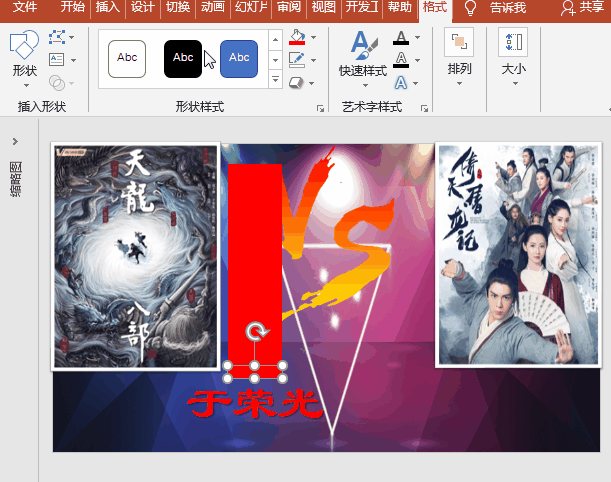
Task: Click Shape Effects icon
Action: coord(296,83)
